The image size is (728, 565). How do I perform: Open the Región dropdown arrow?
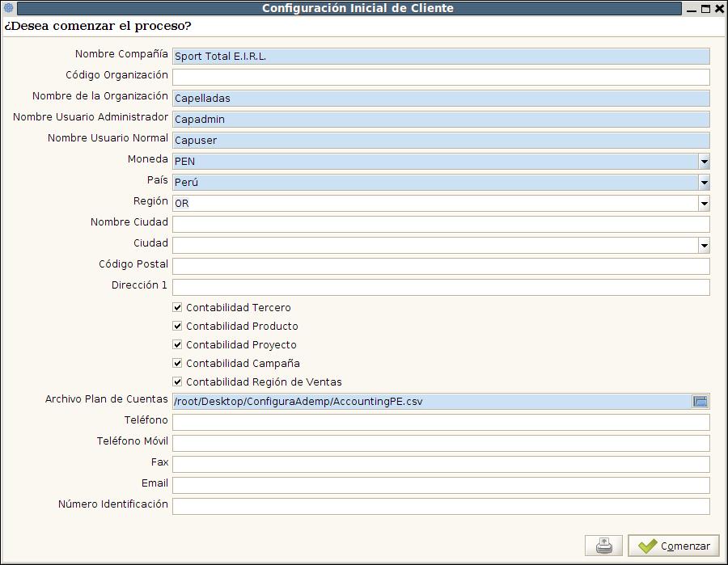pos(705,203)
